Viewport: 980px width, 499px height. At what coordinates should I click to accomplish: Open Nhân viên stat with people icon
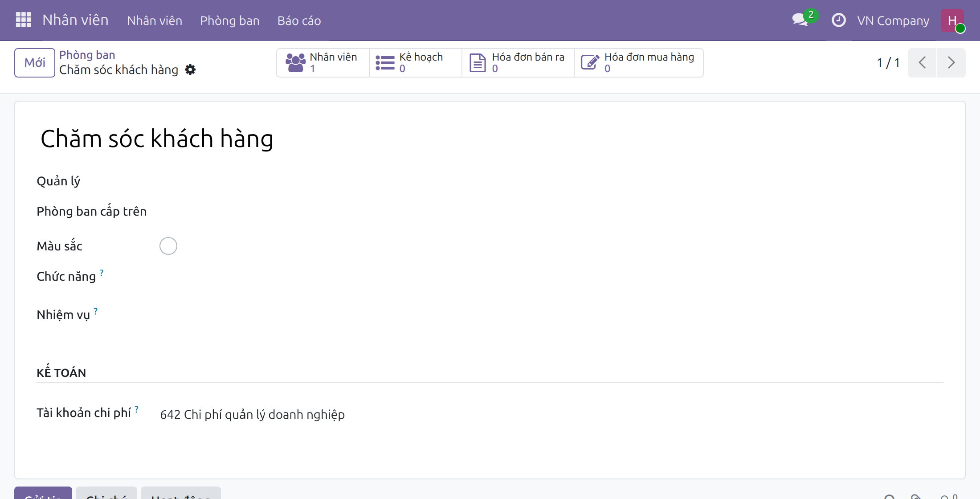pos(323,63)
